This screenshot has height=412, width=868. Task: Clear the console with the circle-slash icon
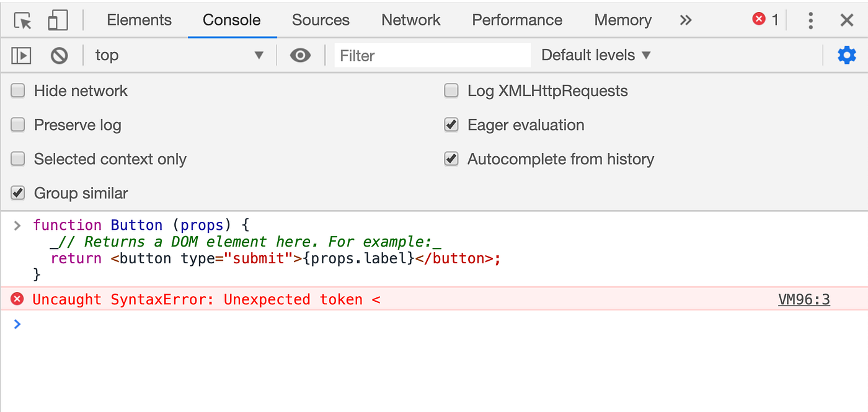click(x=59, y=55)
